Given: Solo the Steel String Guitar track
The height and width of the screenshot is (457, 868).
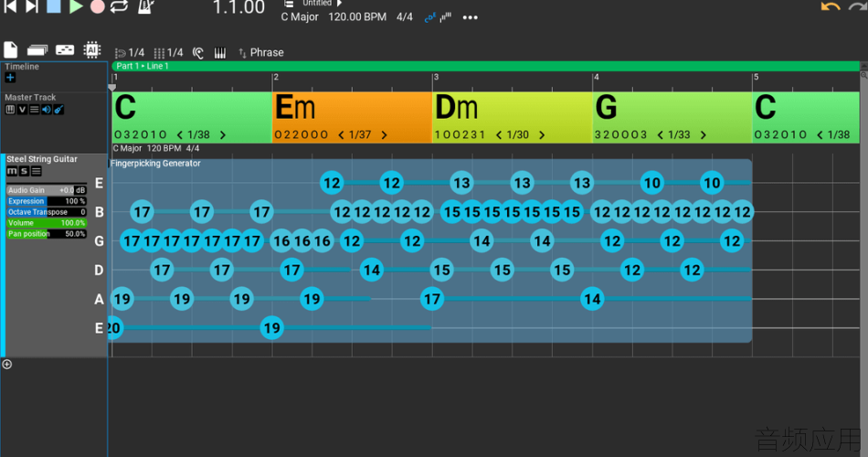Looking at the screenshot, I should [x=24, y=171].
